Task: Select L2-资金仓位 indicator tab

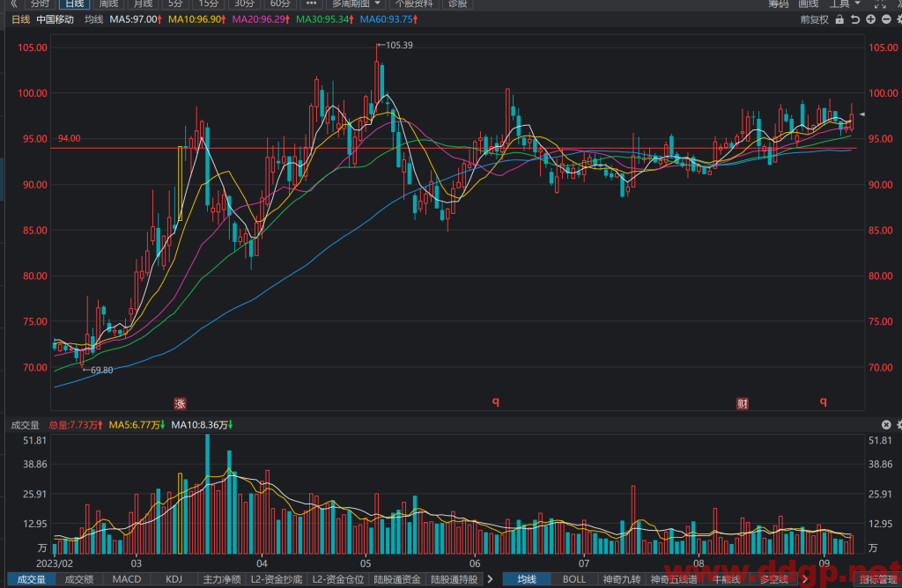Action: point(338,579)
